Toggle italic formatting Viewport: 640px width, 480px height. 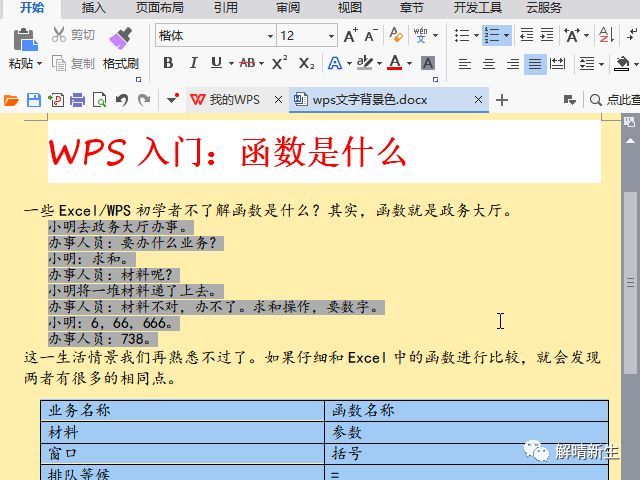coord(193,63)
